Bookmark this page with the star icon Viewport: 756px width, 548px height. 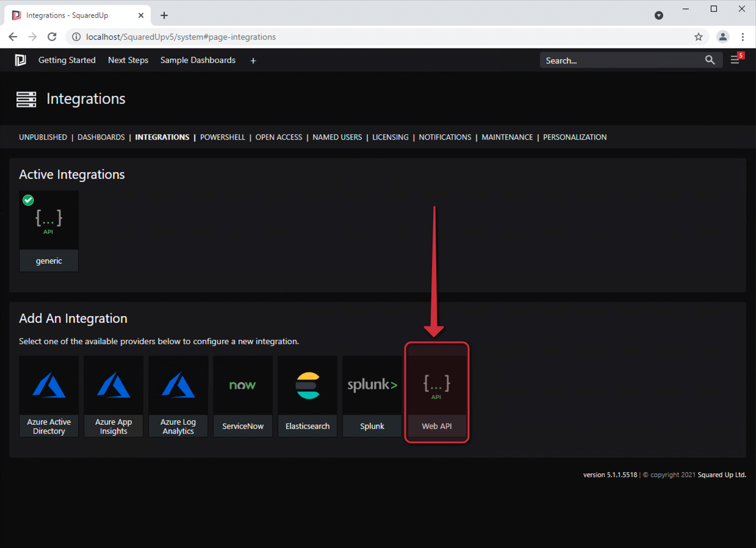pos(699,37)
